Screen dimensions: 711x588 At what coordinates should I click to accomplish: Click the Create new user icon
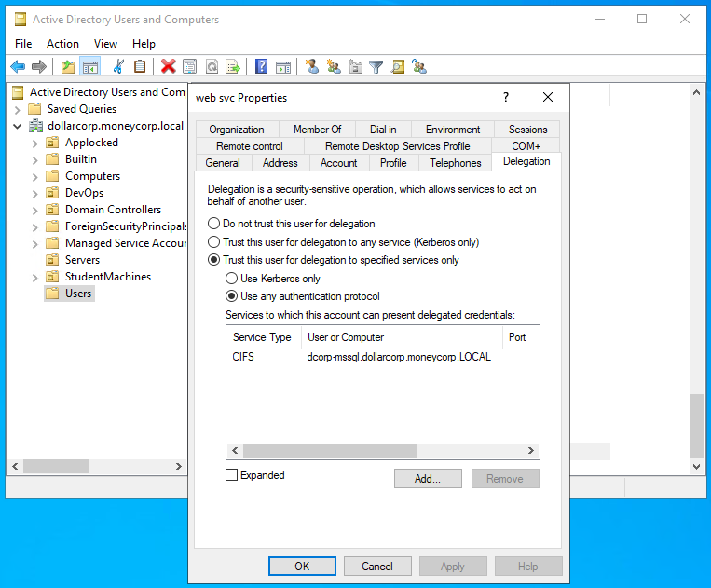[x=311, y=66]
